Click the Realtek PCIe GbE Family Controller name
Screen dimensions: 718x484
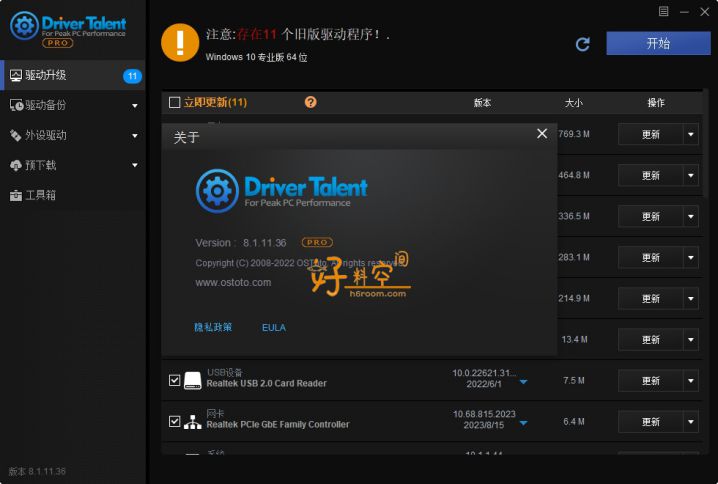pos(278,424)
